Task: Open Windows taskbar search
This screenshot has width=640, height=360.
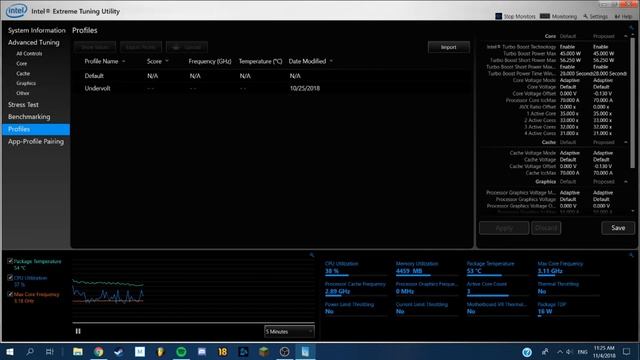Action: [30, 351]
